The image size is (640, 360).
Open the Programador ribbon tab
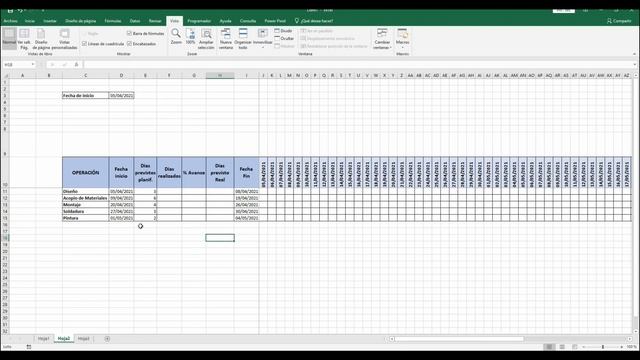[199, 21]
